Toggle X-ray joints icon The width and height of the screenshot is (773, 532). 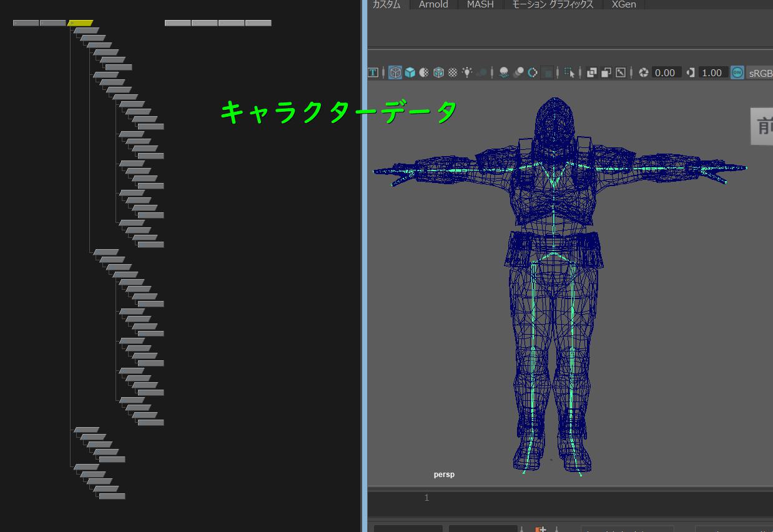tap(621, 72)
